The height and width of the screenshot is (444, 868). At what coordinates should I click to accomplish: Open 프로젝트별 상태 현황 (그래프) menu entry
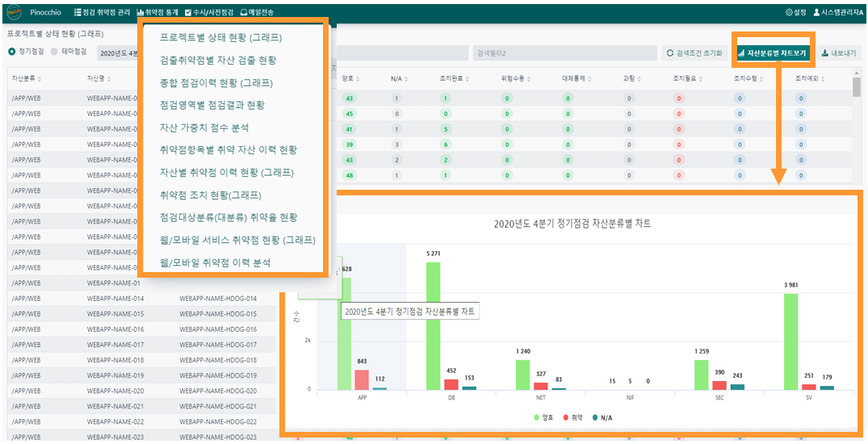(221, 38)
